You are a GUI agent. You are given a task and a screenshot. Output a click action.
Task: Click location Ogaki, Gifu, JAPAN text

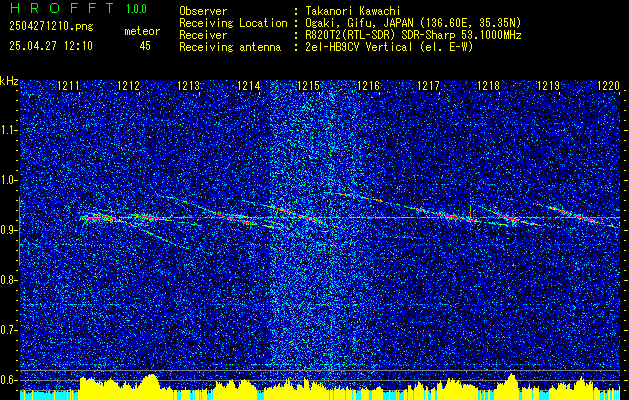(411, 23)
